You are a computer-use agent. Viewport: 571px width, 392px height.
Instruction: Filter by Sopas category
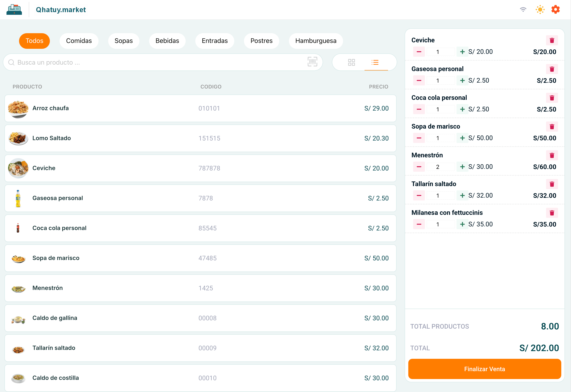[x=123, y=41]
